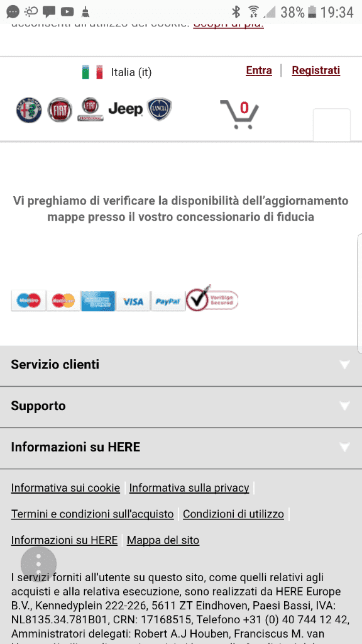Open Termini e condizioni sull'acquisto
Image resolution: width=362 pixels, height=644 pixels.
92,514
